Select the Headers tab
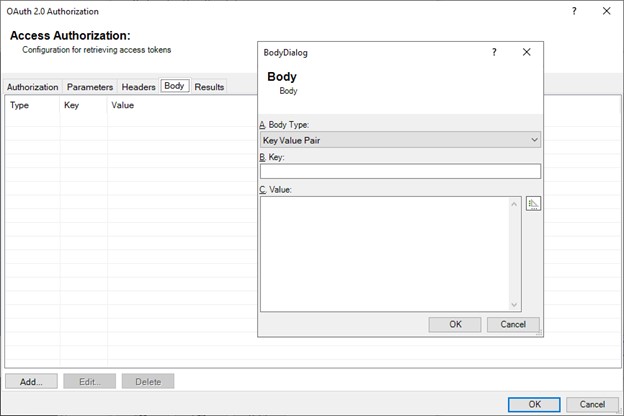The height and width of the screenshot is (416, 624). pos(139,87)
